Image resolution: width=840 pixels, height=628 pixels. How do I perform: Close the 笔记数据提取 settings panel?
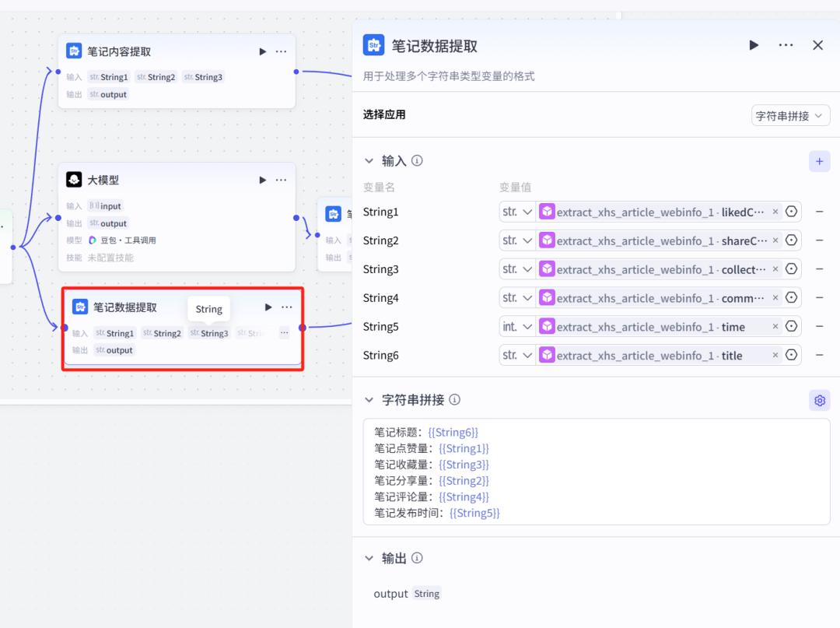point(818,45)
